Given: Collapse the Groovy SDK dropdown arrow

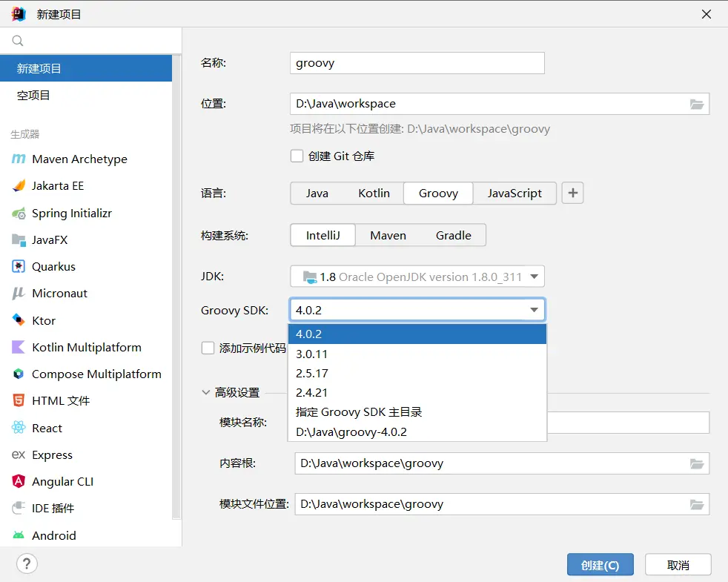Looking at the screenshot, I should [x=534, y=310].
